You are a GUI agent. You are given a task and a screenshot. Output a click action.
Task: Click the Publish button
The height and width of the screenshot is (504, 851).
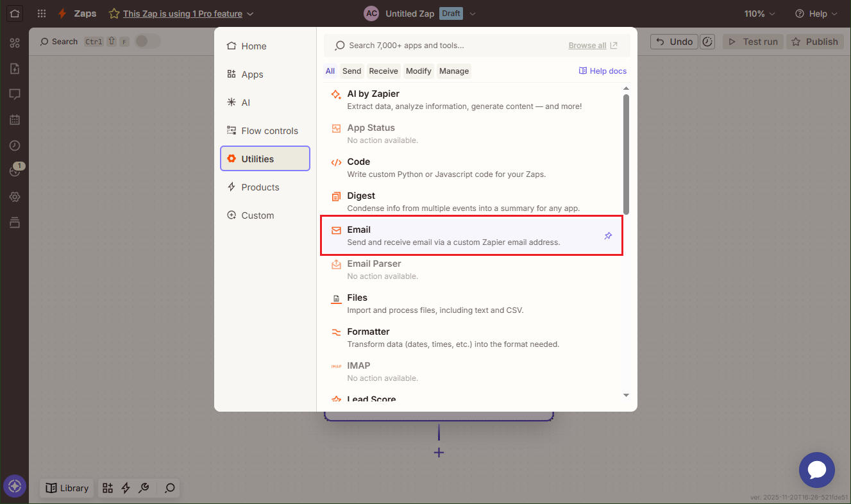[815, 42]
